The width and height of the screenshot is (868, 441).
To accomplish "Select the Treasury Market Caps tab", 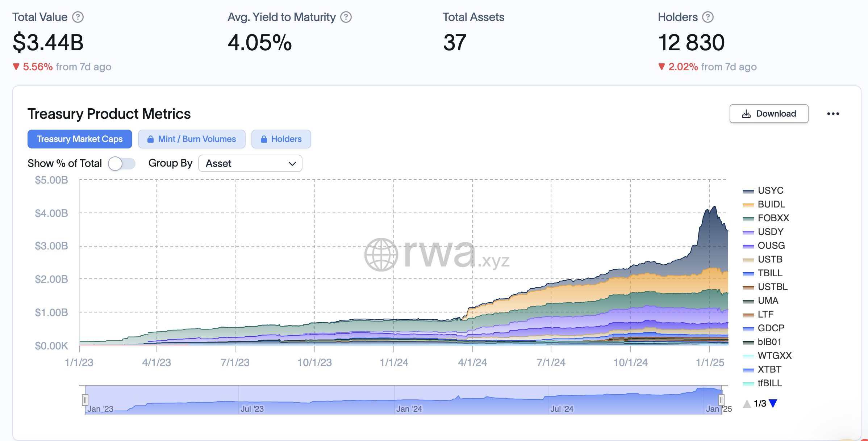I will tap(80, 139).
